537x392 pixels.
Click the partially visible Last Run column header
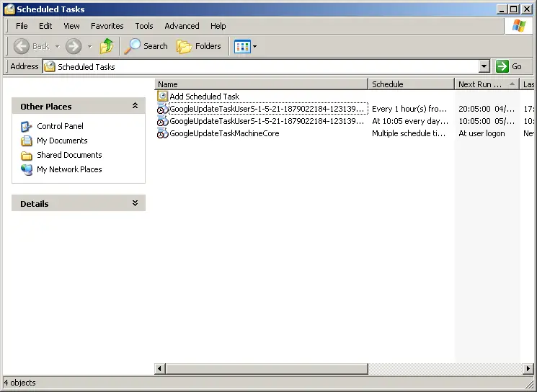click(x=527, y=84)
